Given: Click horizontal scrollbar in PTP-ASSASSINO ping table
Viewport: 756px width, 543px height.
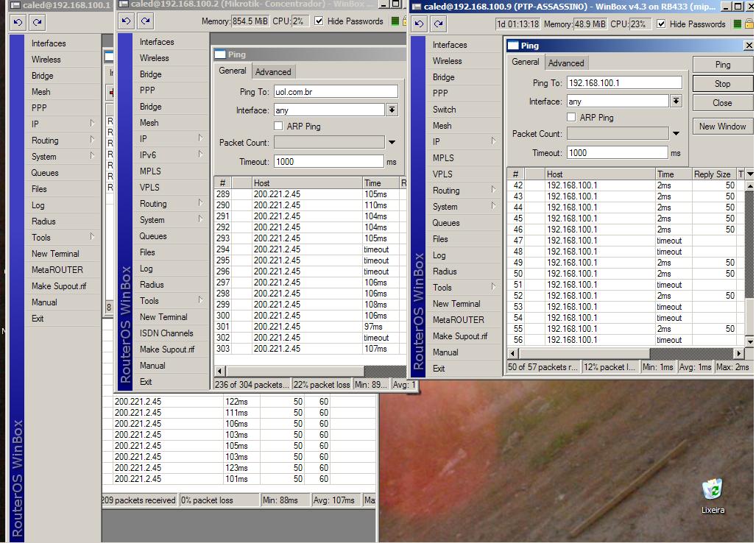Looking at the screenshot, I should (626, 353).
